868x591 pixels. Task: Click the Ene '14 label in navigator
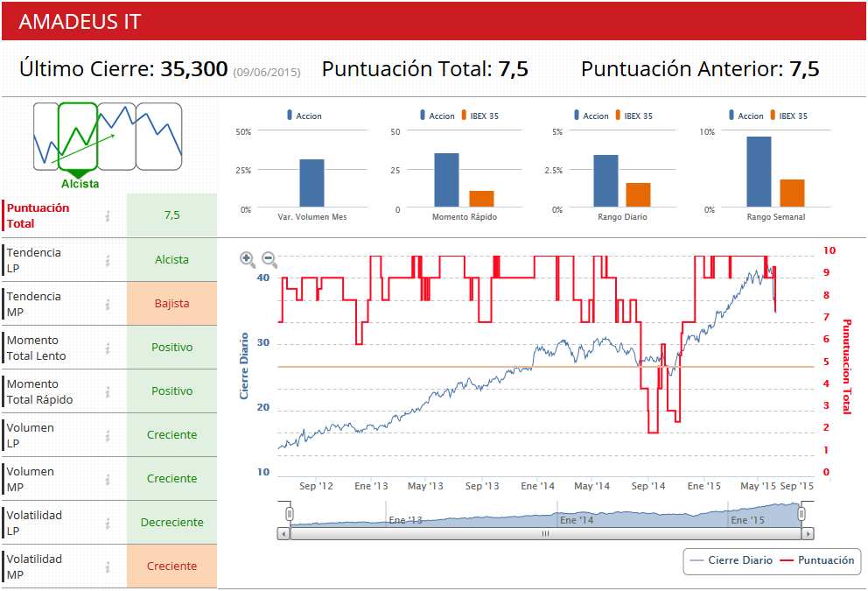pyautogui.click(x=577, y=520)
